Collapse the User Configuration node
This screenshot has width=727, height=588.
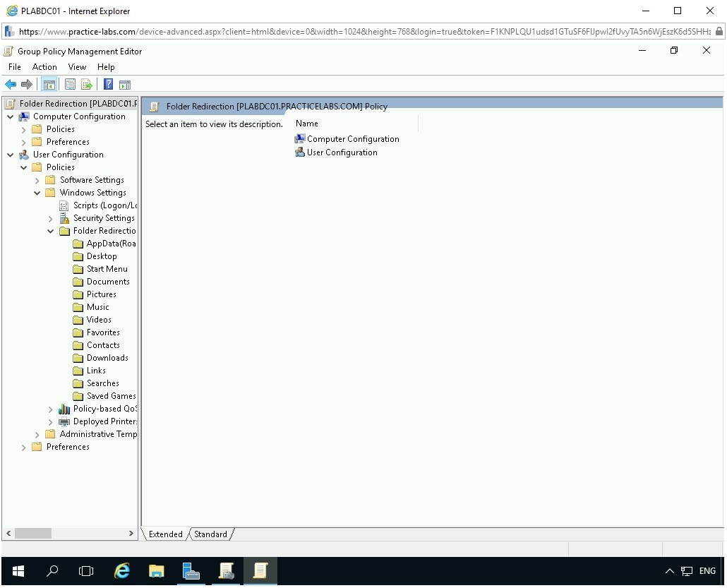[x=10, y=155]
